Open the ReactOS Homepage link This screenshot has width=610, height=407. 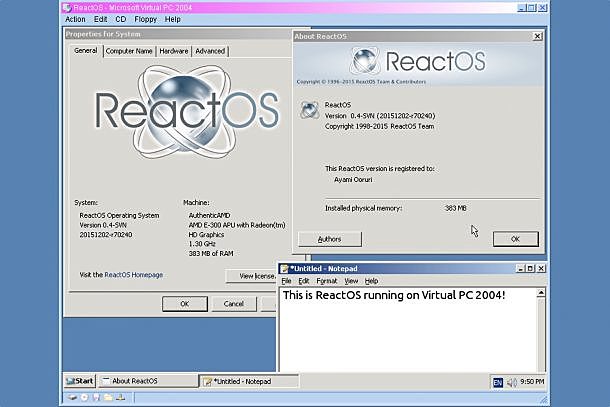133,275
